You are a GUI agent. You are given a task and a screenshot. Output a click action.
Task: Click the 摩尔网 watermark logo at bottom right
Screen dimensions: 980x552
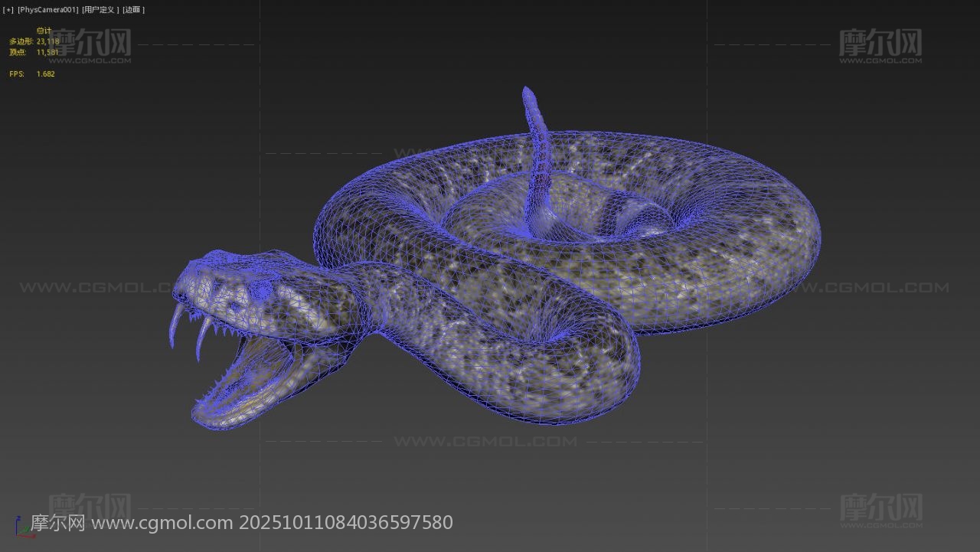pos(880,508)
